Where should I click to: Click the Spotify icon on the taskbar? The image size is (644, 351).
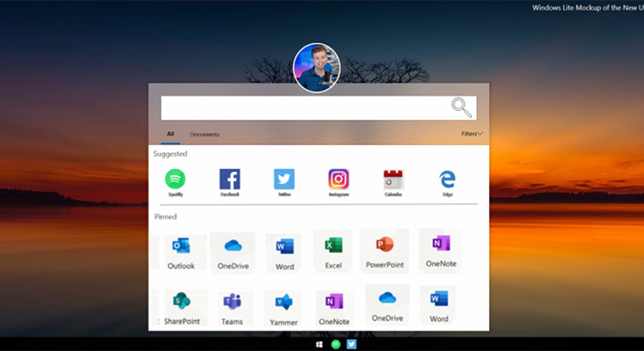[335, 345]
